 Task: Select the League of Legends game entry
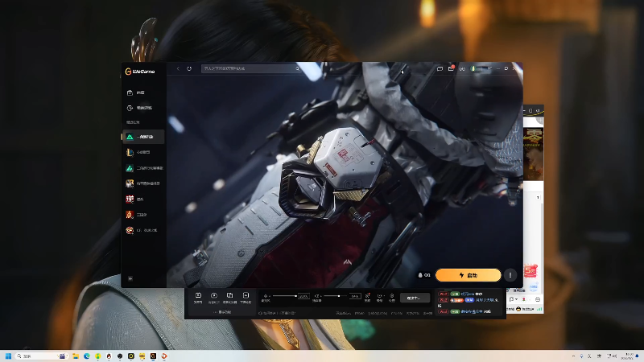tap(143, 152)
